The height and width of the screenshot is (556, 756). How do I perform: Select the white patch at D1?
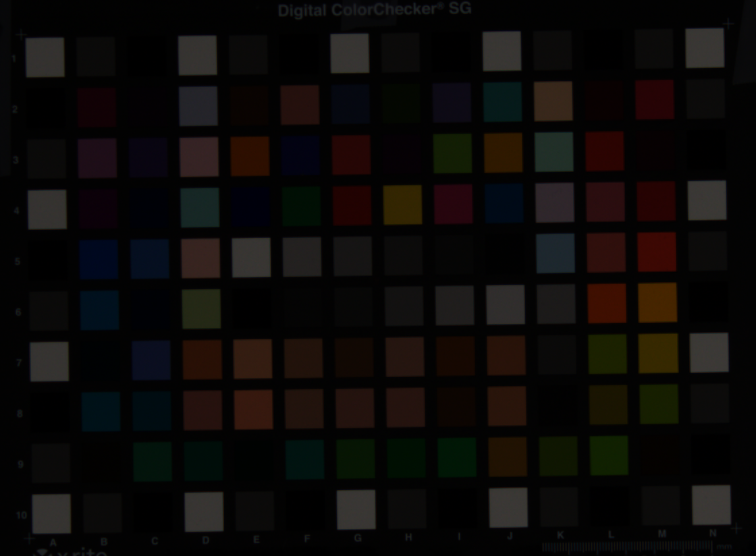[198, 55]
